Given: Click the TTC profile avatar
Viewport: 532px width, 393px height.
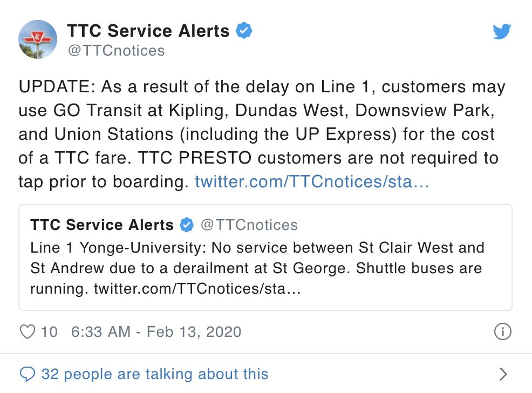Looking at the screenshot, I should tap(38, 39).
